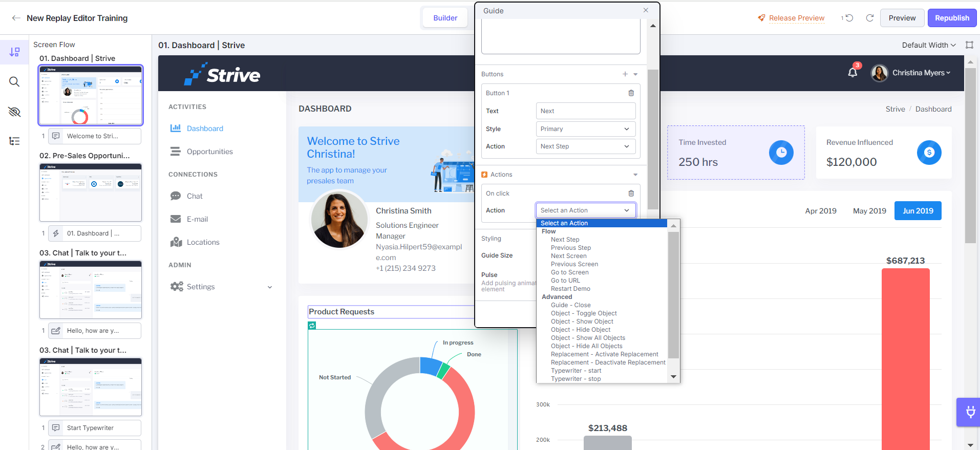
Task: Choose Restart Demo from the action list
Action: [x=570, y=289]
